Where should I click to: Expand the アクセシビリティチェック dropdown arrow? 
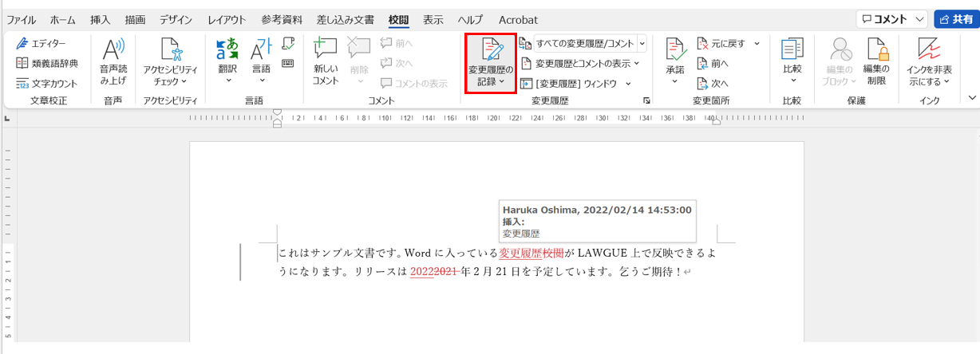click(x=183, y=81)
